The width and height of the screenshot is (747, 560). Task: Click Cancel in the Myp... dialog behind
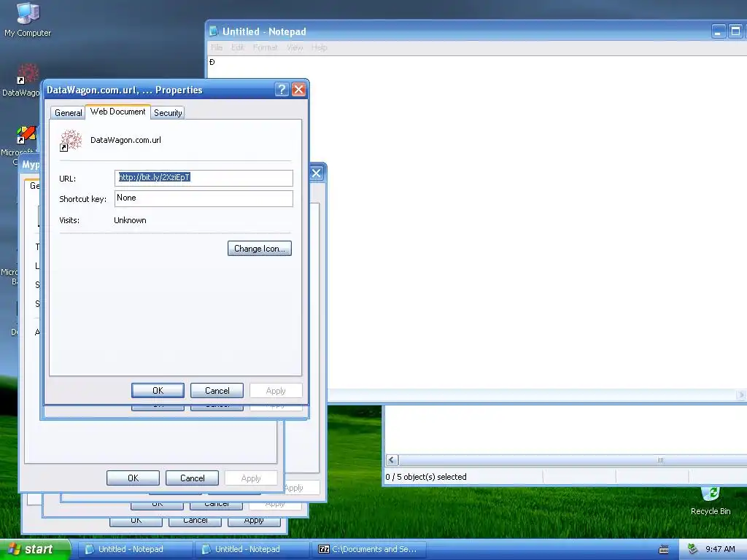(192, 478)
